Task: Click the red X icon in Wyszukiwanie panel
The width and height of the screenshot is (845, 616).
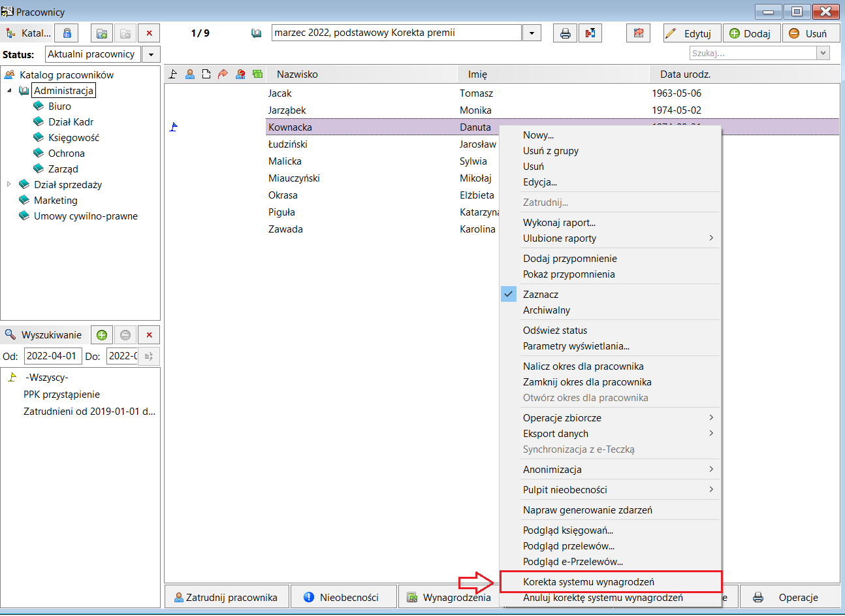Action: point(149,335)
